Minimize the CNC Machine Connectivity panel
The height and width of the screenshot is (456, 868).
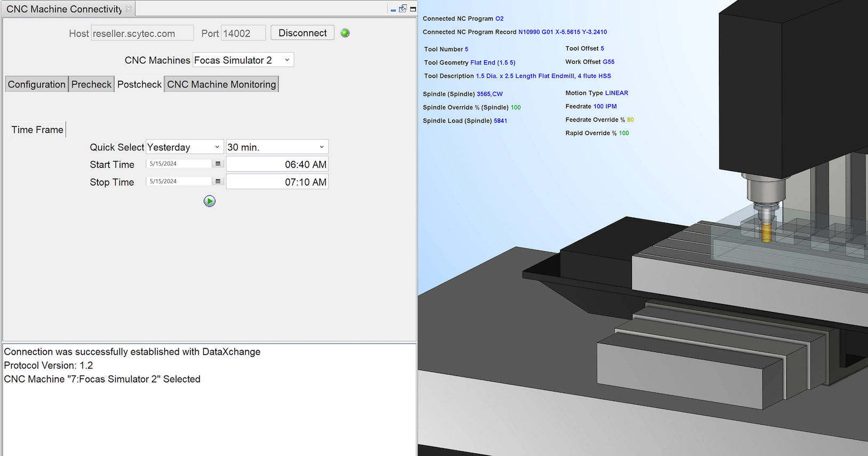pyautogui.click(x=393, y=10)
